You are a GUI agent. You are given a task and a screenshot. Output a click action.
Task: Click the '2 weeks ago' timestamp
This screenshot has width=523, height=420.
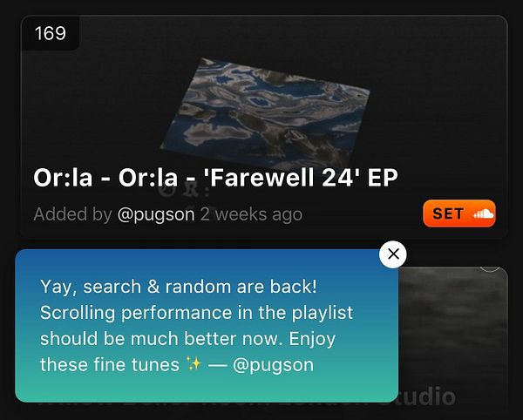[251, 214]
